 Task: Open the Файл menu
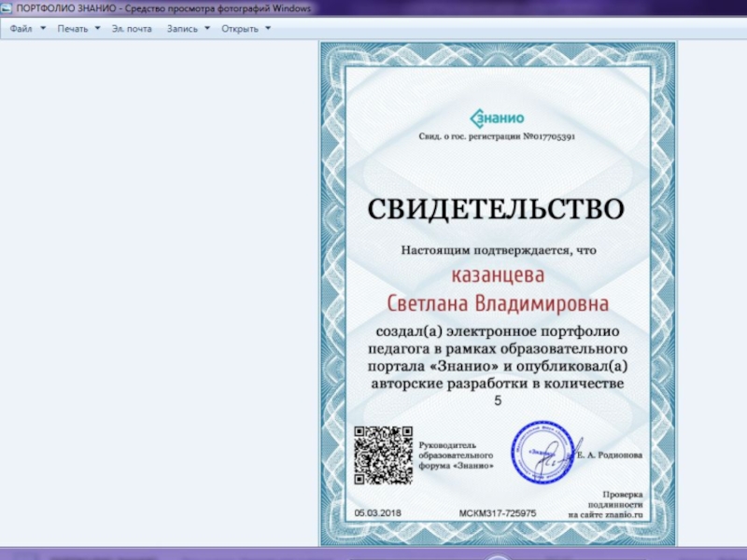coord(21,28)
